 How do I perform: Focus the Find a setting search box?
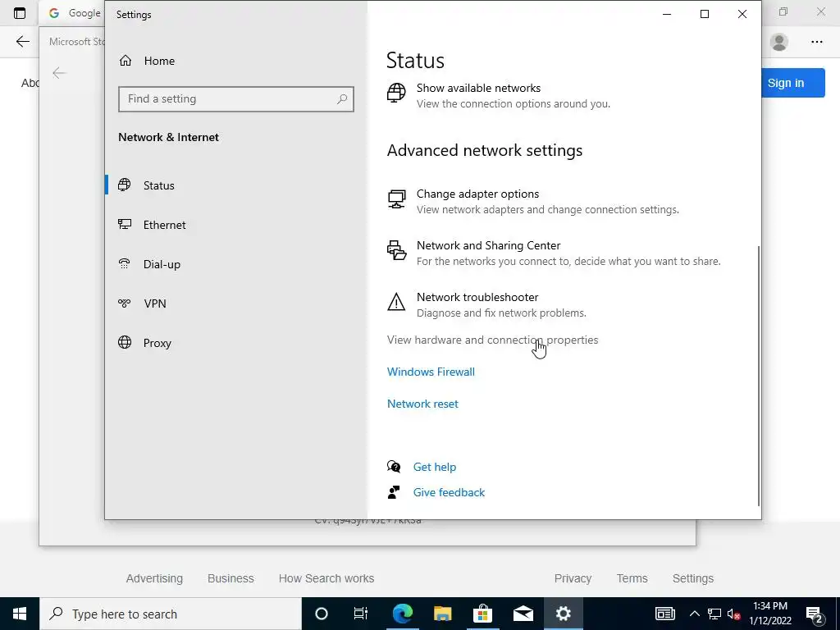235,99
